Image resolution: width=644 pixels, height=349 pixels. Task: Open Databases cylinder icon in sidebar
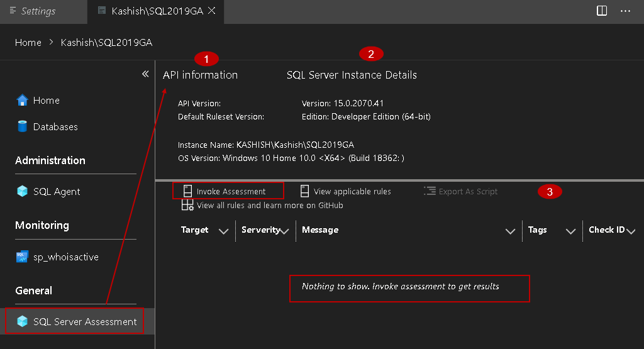tap(23, 126)
